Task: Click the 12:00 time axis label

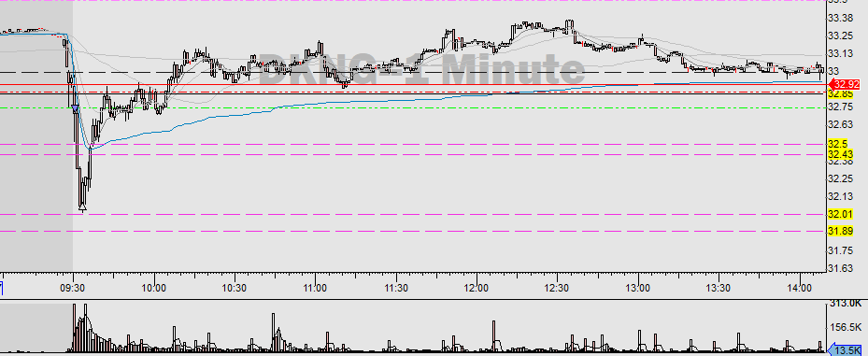Action: click(477, 289)
